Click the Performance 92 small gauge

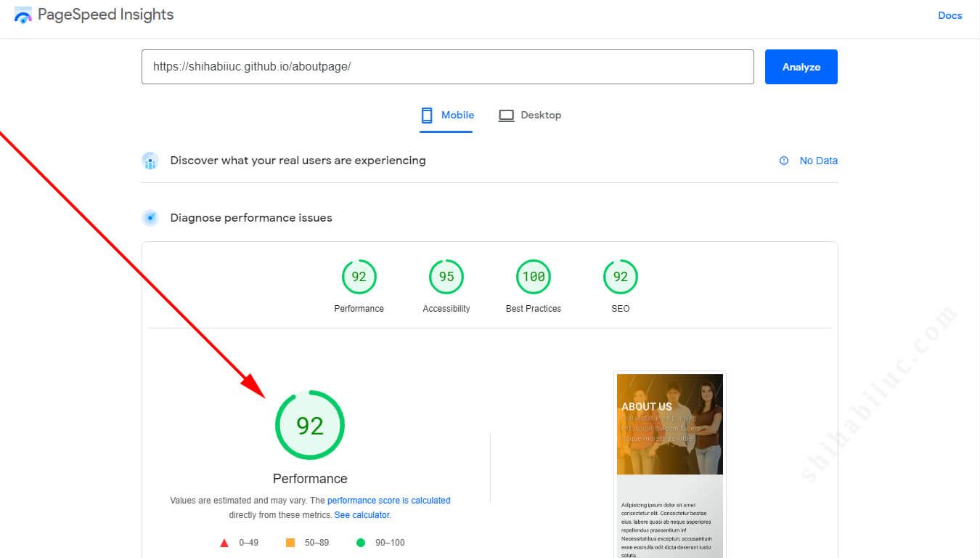[359, 277]
